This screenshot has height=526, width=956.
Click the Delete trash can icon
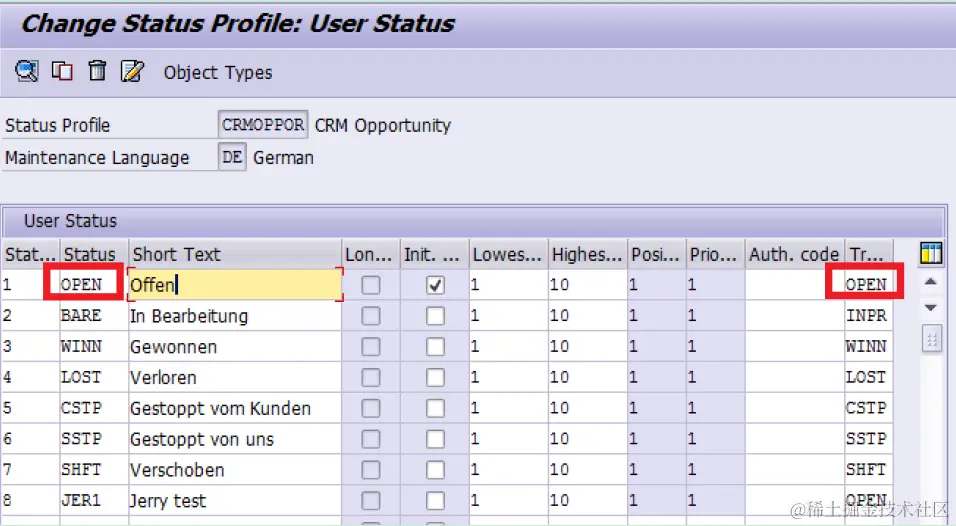[x=97, y=71]
